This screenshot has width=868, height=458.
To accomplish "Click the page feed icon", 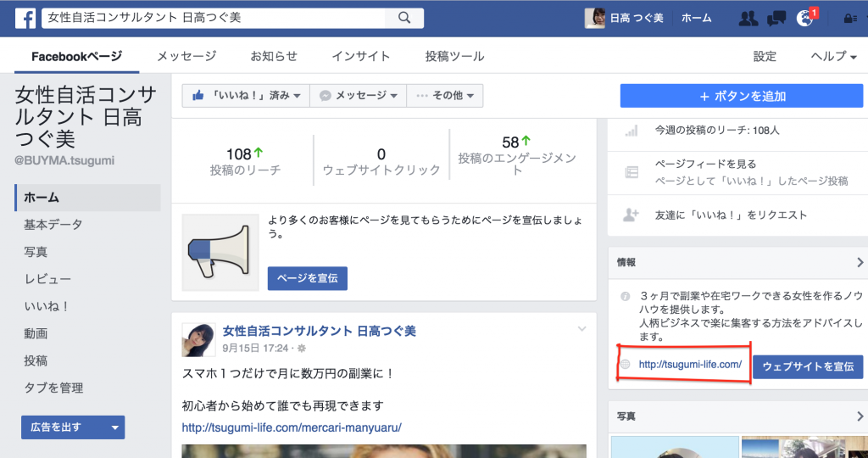I will pyautogui.click(x=631, y=172).
